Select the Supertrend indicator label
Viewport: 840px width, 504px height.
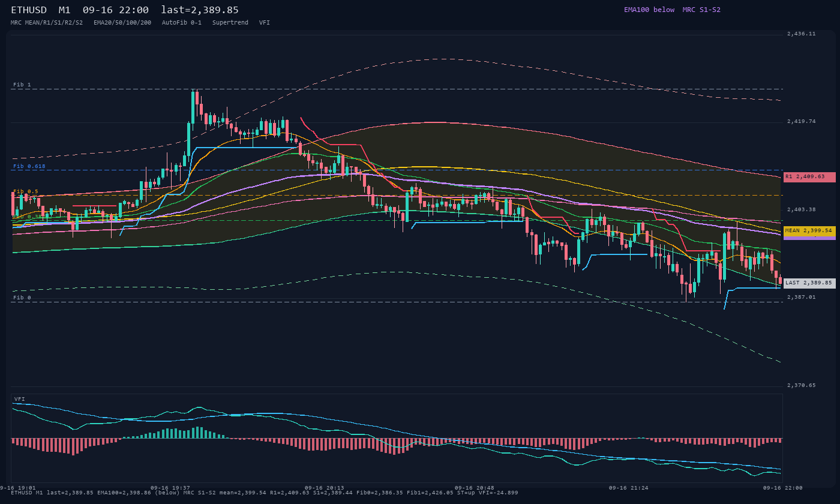point(230,22)
